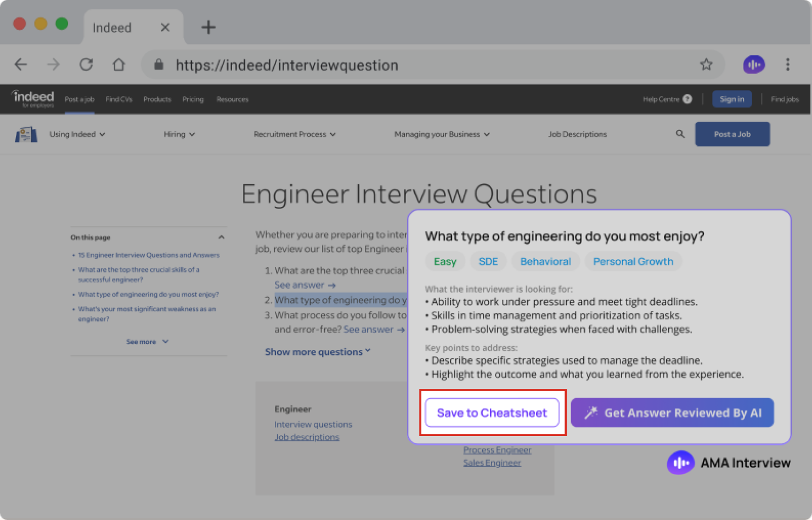This screenshot has height=520, width=812.
Task: Go to the browser home icon
Action: 119,65
